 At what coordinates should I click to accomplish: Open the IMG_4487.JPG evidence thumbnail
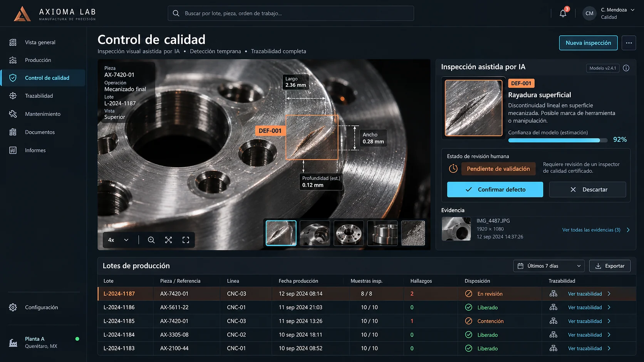click(x=456, y=229)
